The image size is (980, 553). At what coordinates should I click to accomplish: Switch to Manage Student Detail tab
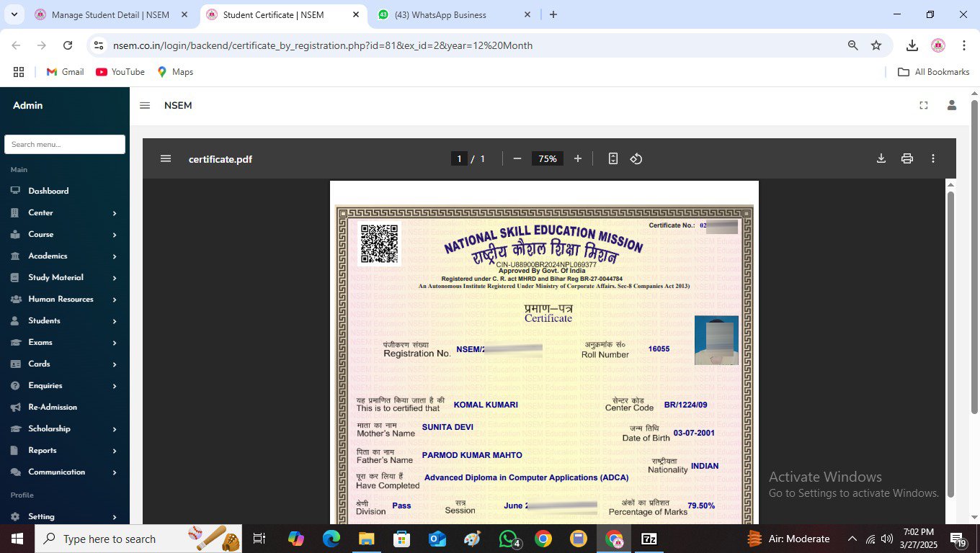(110, 14)
